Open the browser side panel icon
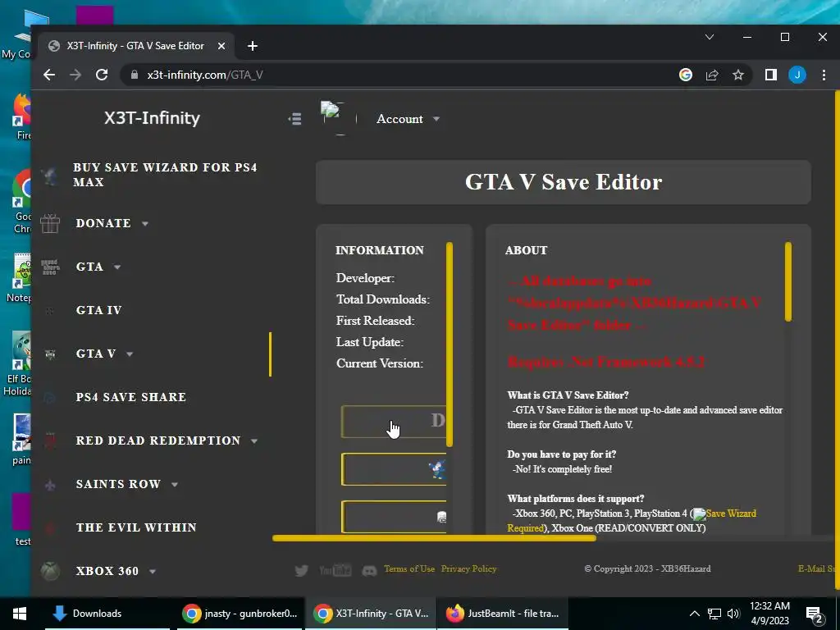 (x=771, y=75)
